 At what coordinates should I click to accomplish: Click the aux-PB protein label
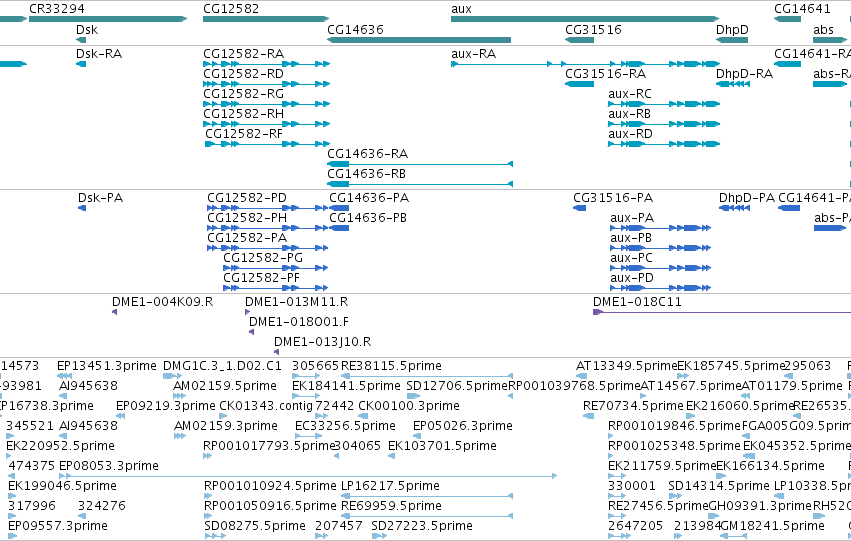pyautogui.click(x=631, y=238)
